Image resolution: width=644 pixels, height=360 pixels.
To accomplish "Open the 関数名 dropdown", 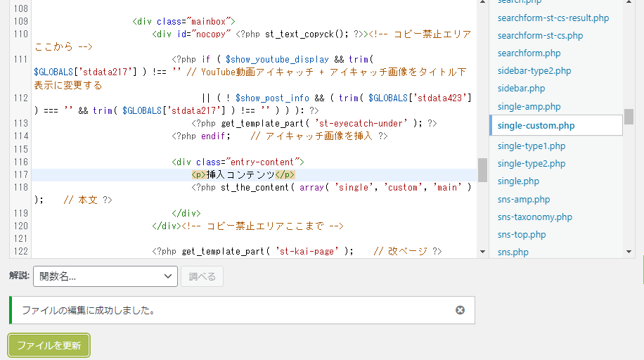I will (x=105, y=276).
